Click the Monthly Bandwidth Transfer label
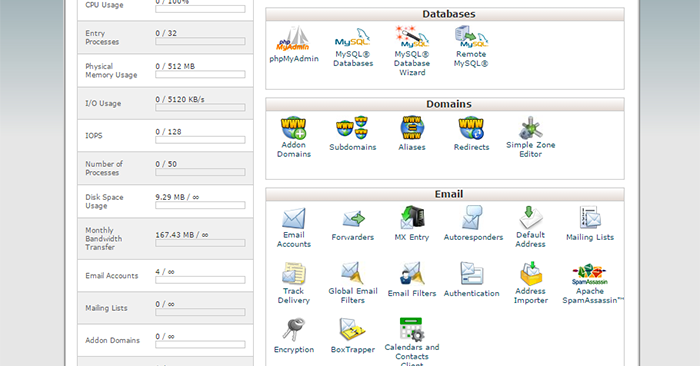Screen dimensions: 700x366 tap(104, 238)
